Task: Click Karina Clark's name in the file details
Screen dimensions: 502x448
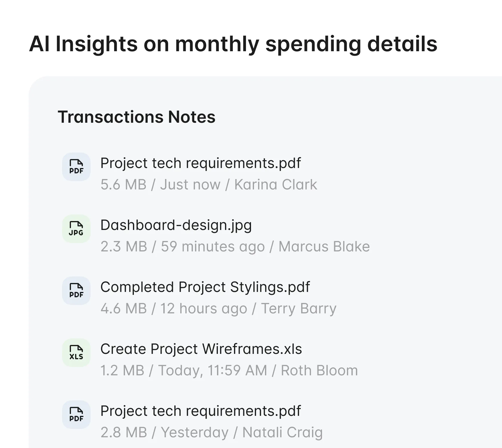Action: point(275,184)
